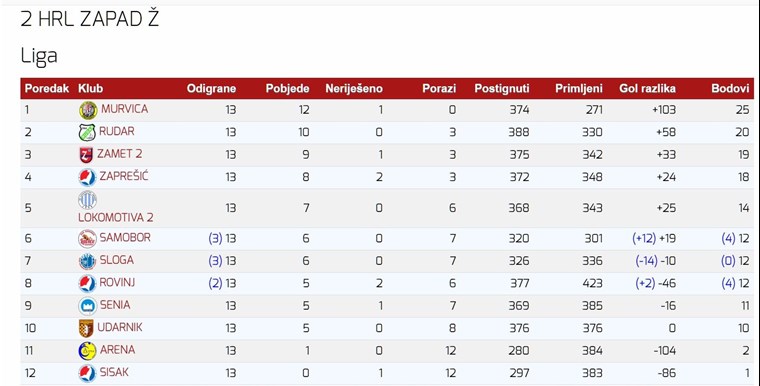Image resolution: width=760 pixels, height=386 pixels.
Task: Click Zamet 2's 342 goals conceded
Action: pos(592,155)
